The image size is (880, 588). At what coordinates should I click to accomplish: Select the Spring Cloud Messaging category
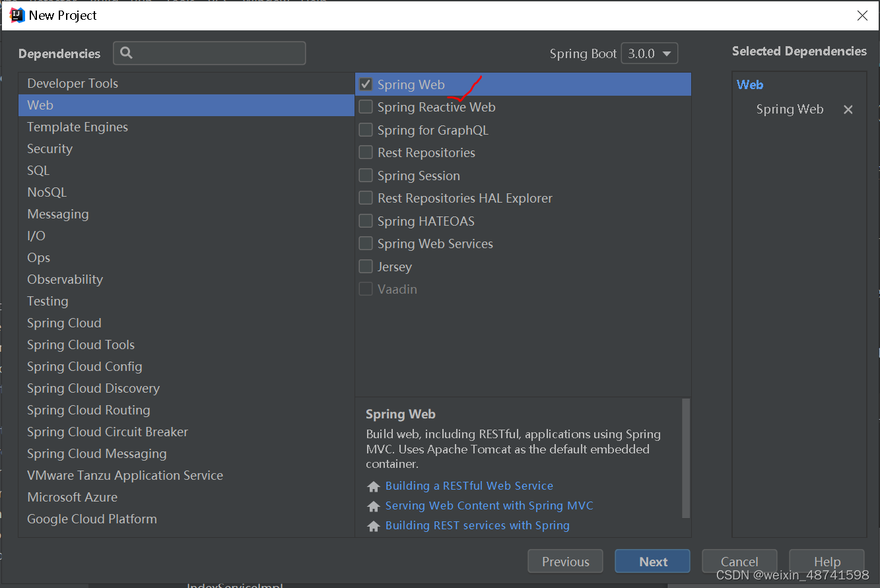point(186,453)
